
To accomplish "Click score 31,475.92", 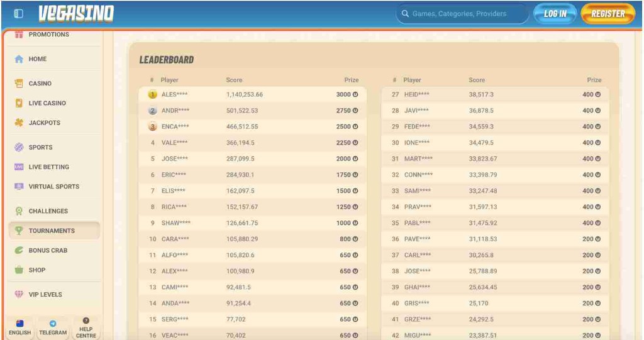I will point(483,222).
